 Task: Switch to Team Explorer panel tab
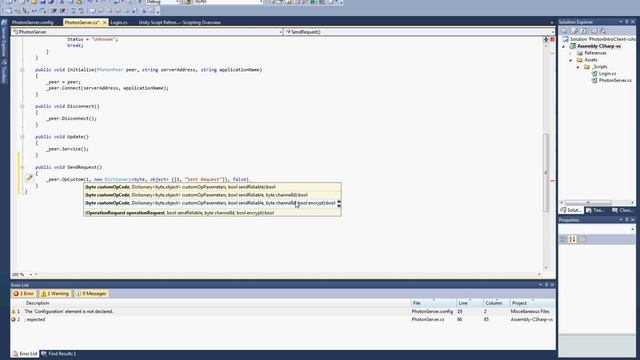point(596,210)
